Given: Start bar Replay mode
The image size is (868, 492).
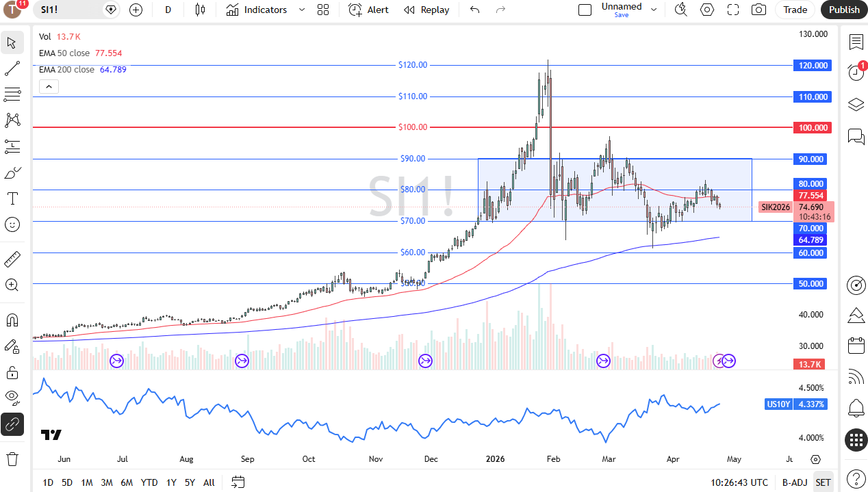Looking at the screenshot, I should click(426, 10).
